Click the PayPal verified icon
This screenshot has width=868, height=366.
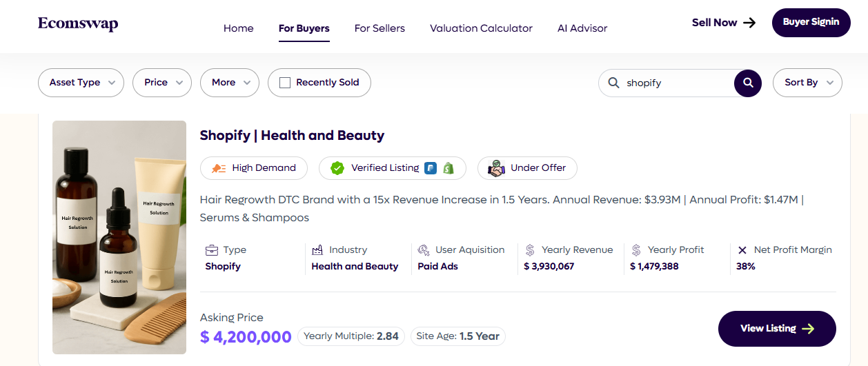[431, 168]
